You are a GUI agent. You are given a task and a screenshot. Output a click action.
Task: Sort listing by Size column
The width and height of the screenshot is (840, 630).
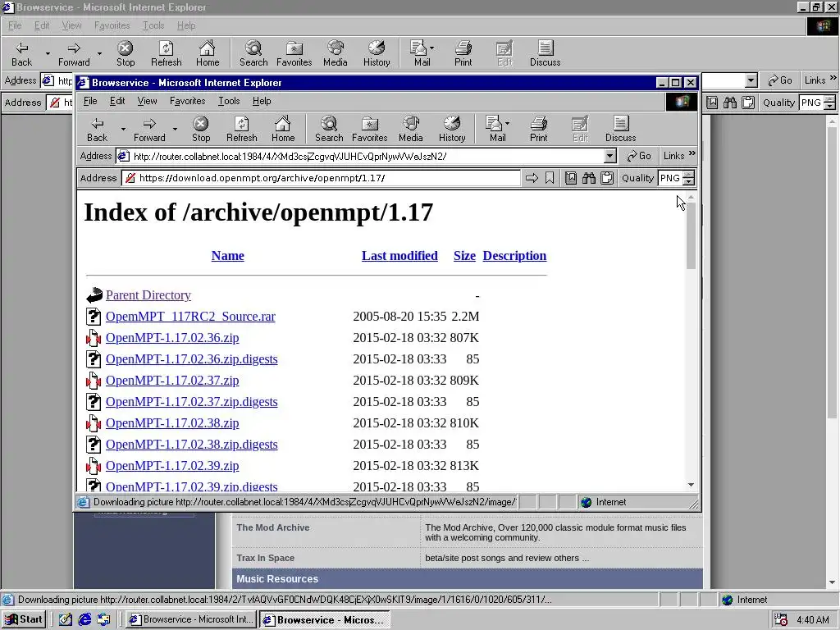point(464,256)
